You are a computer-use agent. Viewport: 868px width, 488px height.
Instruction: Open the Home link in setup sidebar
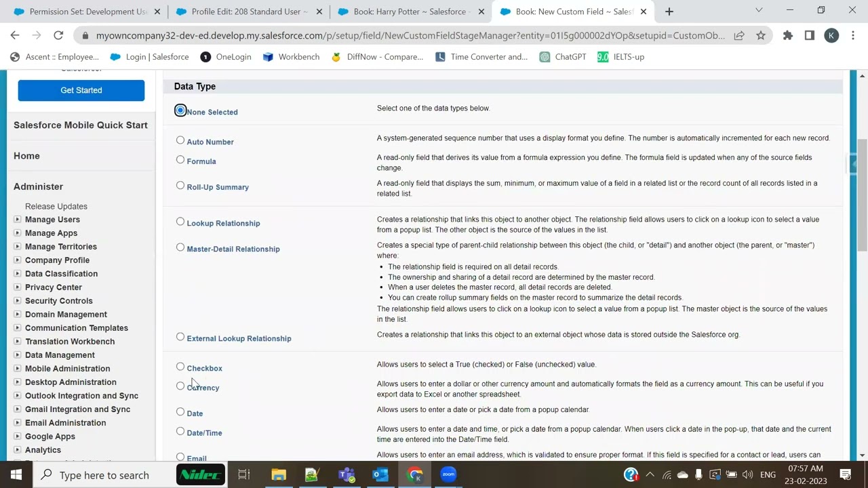click(x=26, y=156)
